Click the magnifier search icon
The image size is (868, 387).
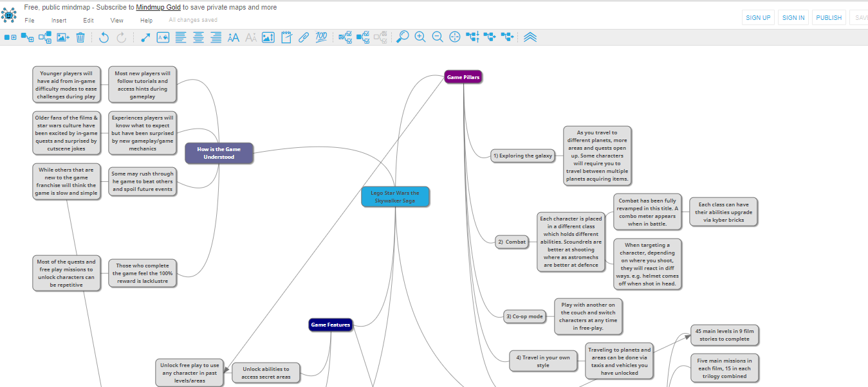tap(403, 37)
